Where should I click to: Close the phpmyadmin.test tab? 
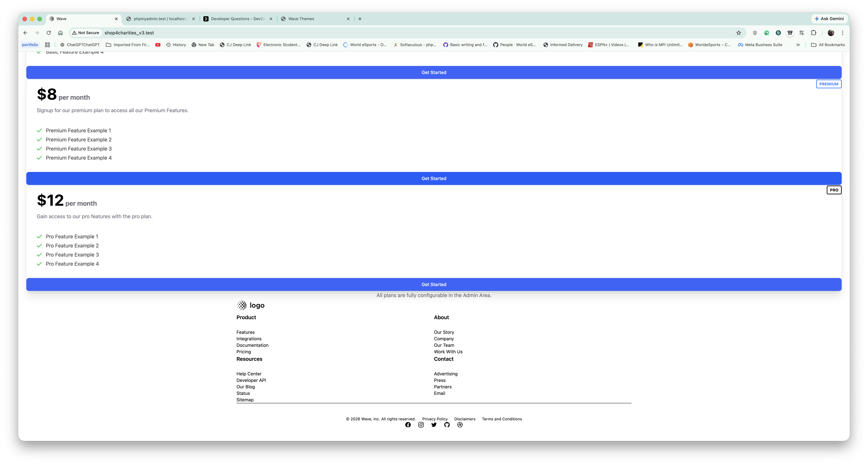[193, 19]
